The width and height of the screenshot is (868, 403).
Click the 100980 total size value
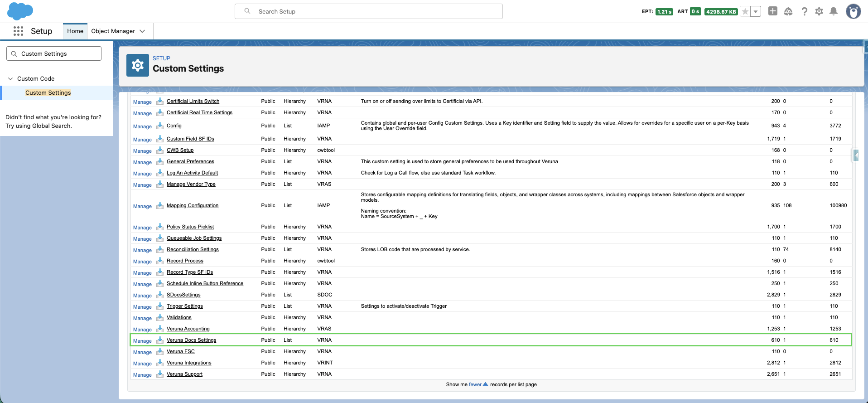[838, 205]
